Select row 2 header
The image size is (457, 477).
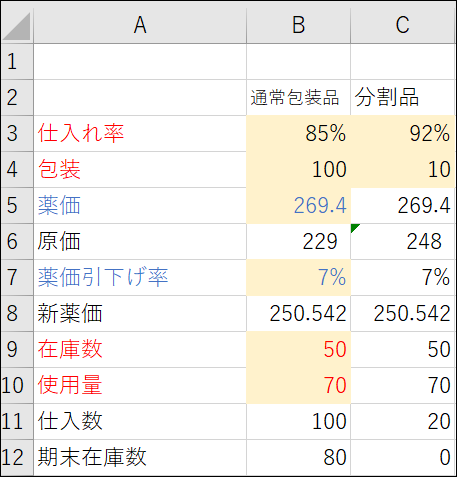17,98
